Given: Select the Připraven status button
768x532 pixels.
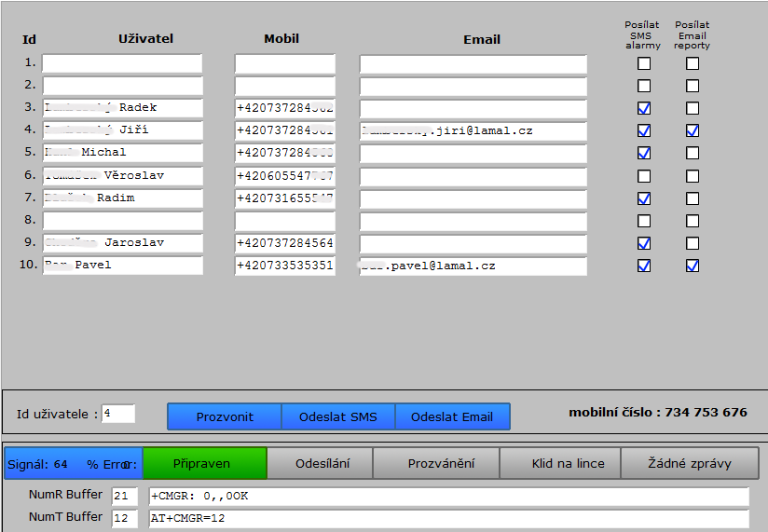Looking at the screenshot, I should (204, 463).
